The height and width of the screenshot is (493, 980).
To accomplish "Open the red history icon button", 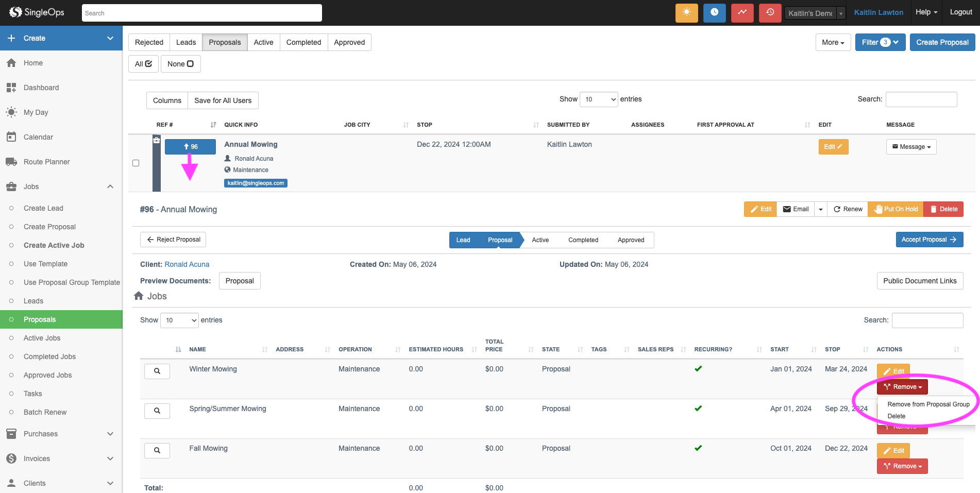I will click(770, 13).
